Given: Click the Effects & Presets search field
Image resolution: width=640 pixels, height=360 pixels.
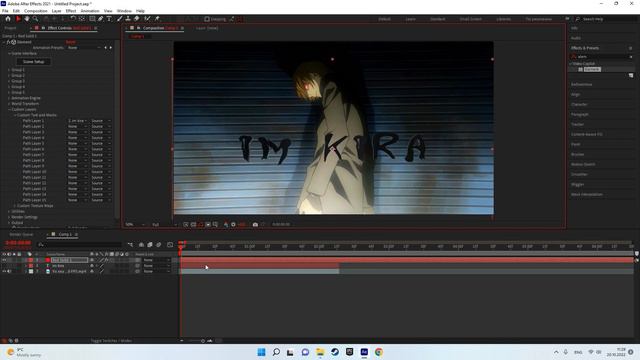Looking at the screenshot, I should click(x=602, y=57).
